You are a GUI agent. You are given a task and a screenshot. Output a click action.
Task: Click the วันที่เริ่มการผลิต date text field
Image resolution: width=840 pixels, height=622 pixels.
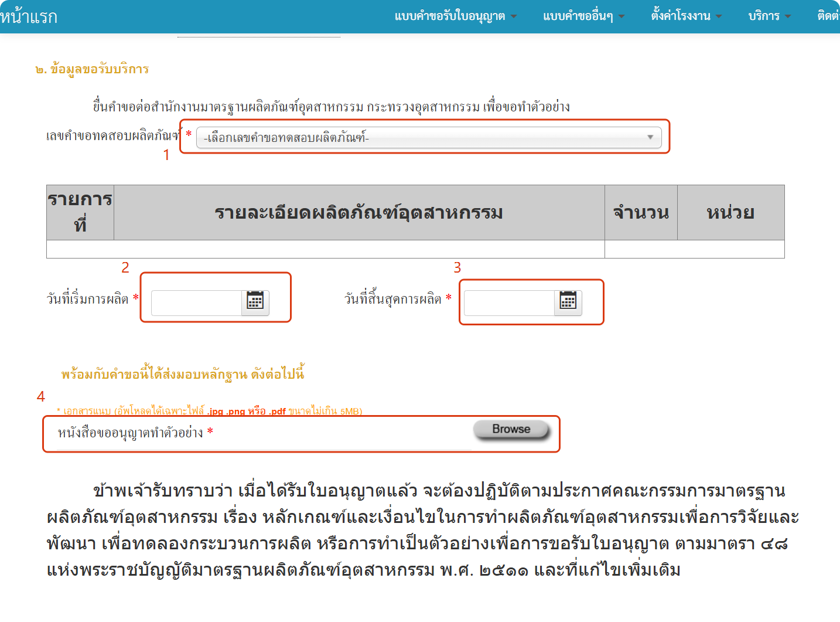coord(196,302)
